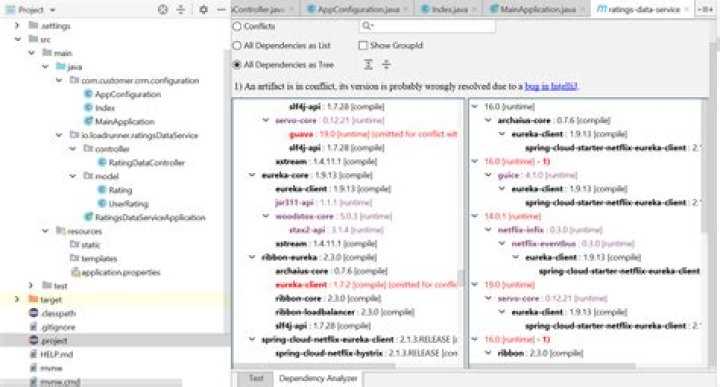The width and height of the screenshot is (720, 387).
Task: Select spring-cloud-netflix-hystrix dependency row
Action: [366, 353]
